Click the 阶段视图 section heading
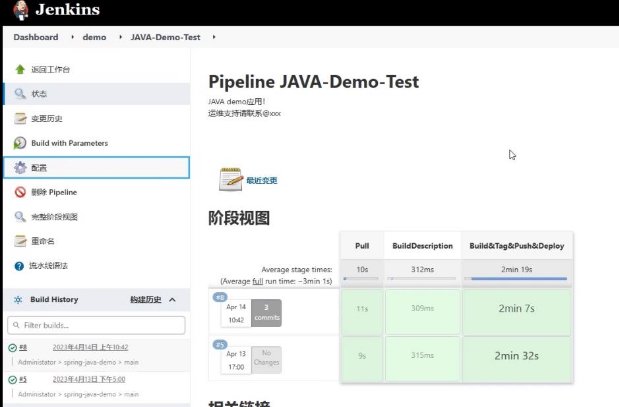 239,218
